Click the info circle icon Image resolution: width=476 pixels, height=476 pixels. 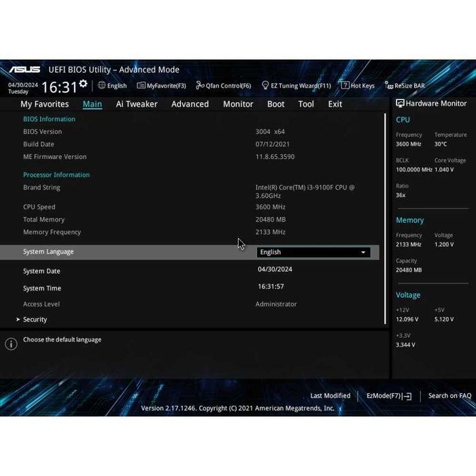12,344
